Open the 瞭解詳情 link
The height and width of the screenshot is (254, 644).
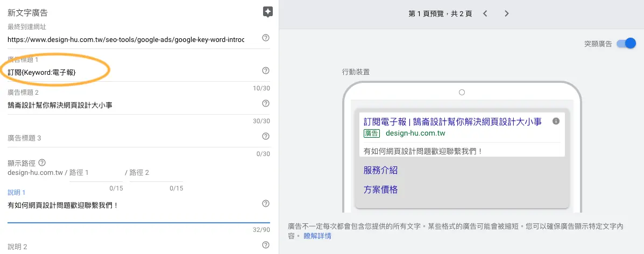317,236
